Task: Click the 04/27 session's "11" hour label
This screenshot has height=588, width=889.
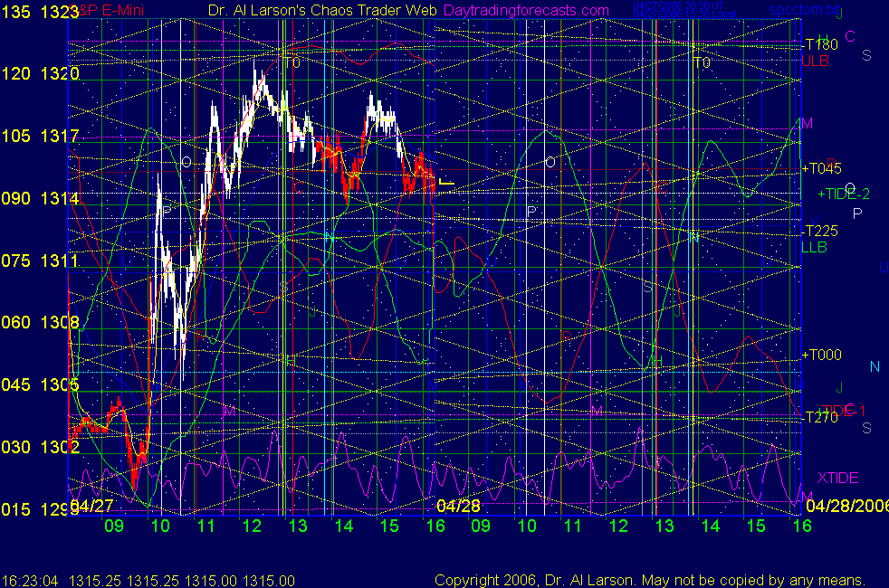Action: point(206,526)
